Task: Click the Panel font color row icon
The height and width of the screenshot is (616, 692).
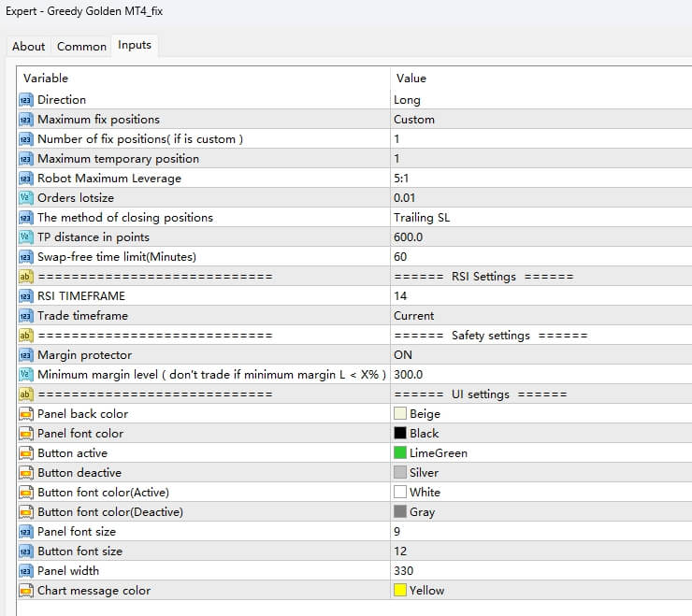Action: coord(26,434)
